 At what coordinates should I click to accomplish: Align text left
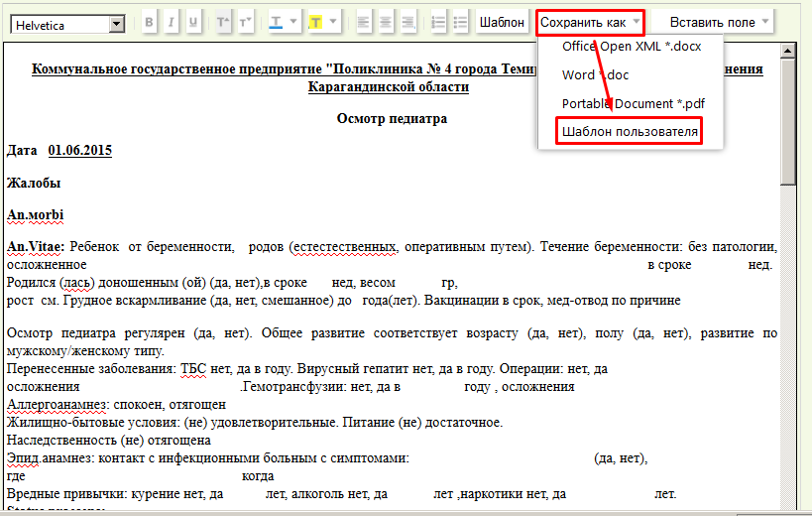point(364,22)
